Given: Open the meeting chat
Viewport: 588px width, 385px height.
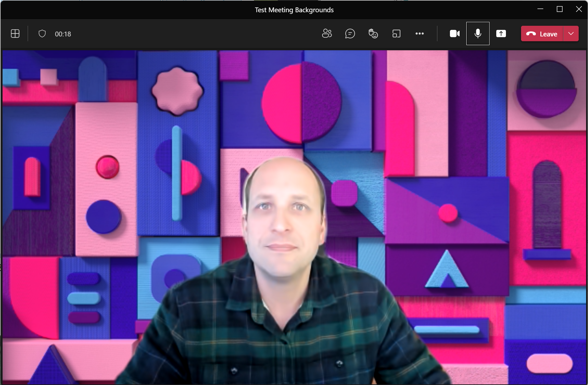Looking at the screenshot, I should [x=350, y=34].
